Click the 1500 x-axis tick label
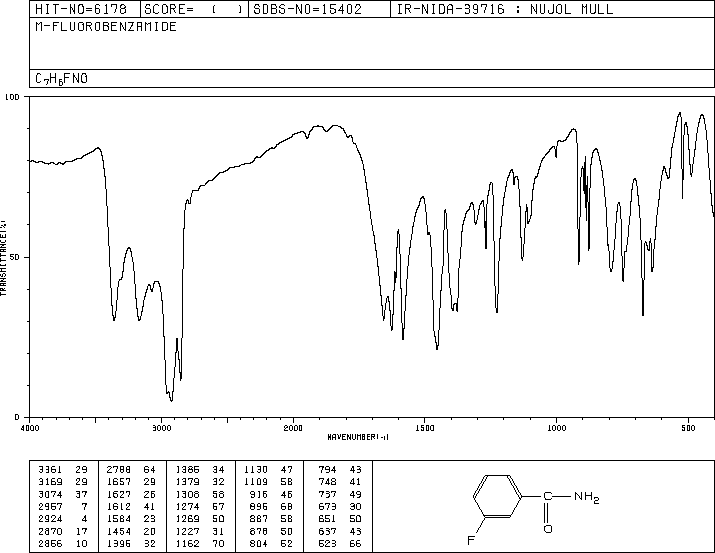The width and height of the screenshot is (715, 553). click(425, 428)
